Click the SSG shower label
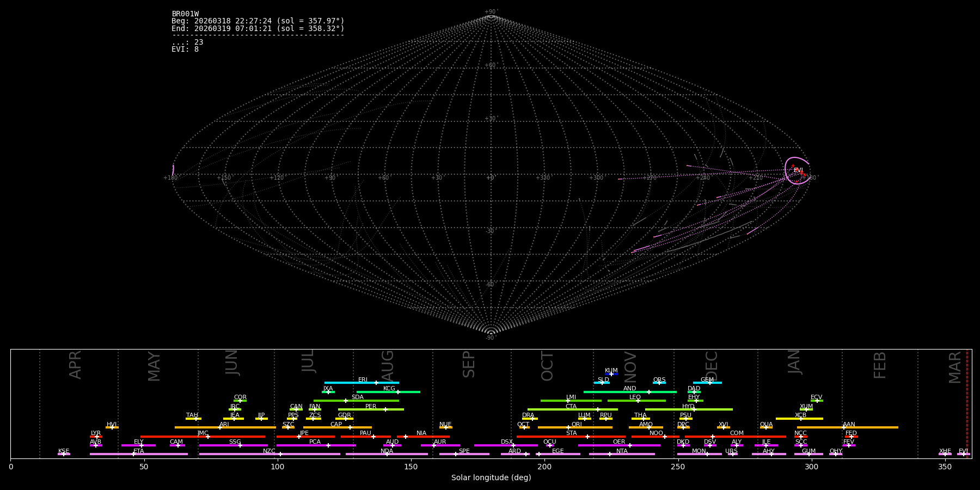980x490 pixels. tap(235, 442)
